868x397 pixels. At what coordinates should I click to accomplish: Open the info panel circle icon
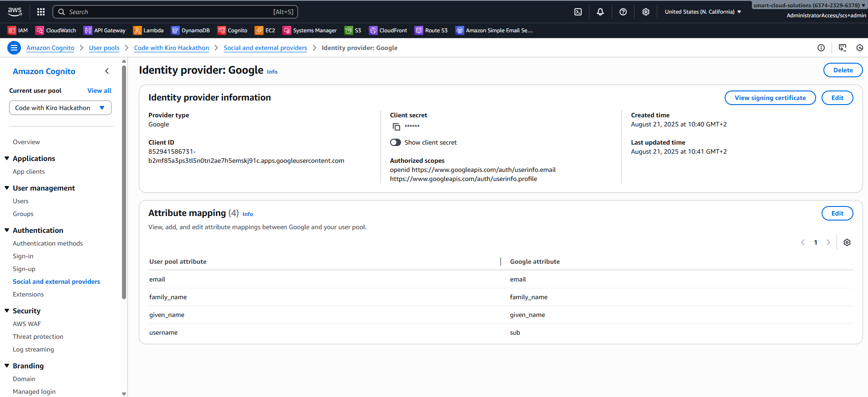point(821,48)
